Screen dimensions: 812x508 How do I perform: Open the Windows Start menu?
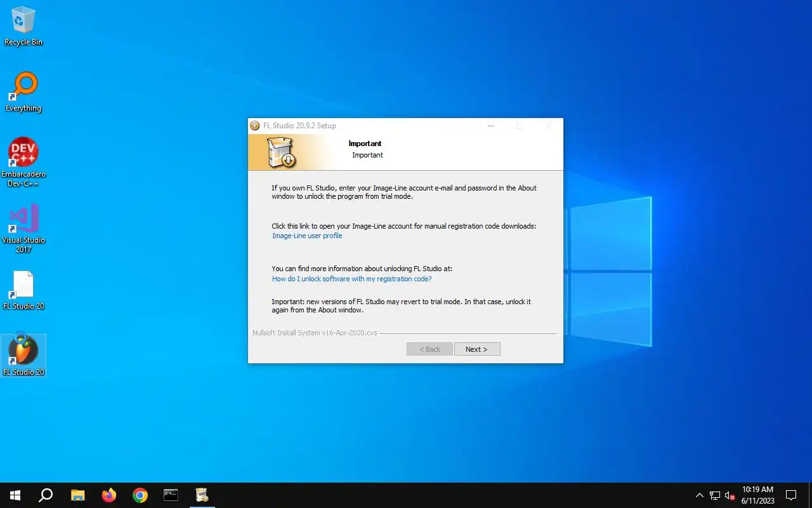(15, 495)
